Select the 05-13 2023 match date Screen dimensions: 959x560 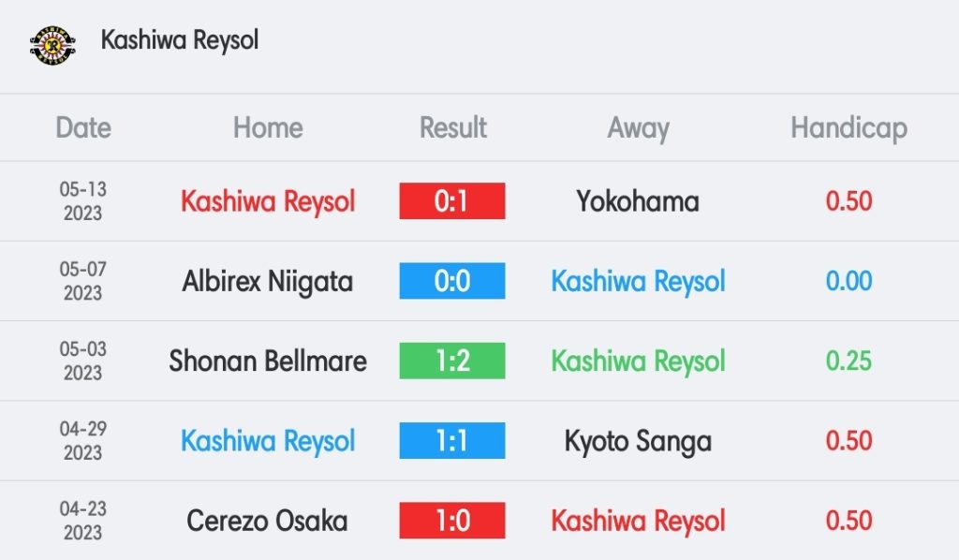tap(83, 201)
